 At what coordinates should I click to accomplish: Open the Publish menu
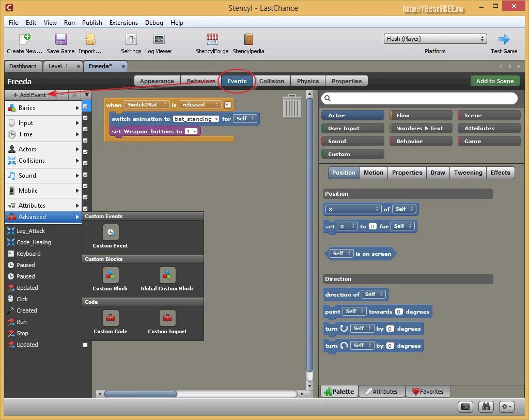tap(92, 23)
